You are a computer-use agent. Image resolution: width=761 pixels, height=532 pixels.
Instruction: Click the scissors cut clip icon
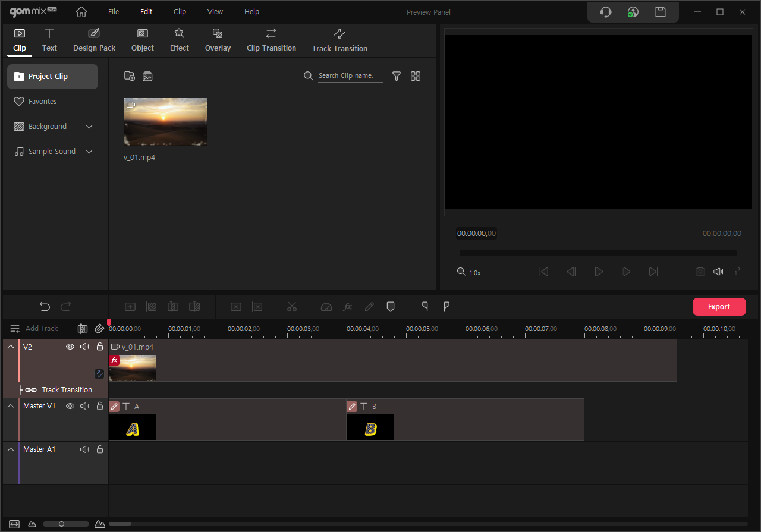291,307
